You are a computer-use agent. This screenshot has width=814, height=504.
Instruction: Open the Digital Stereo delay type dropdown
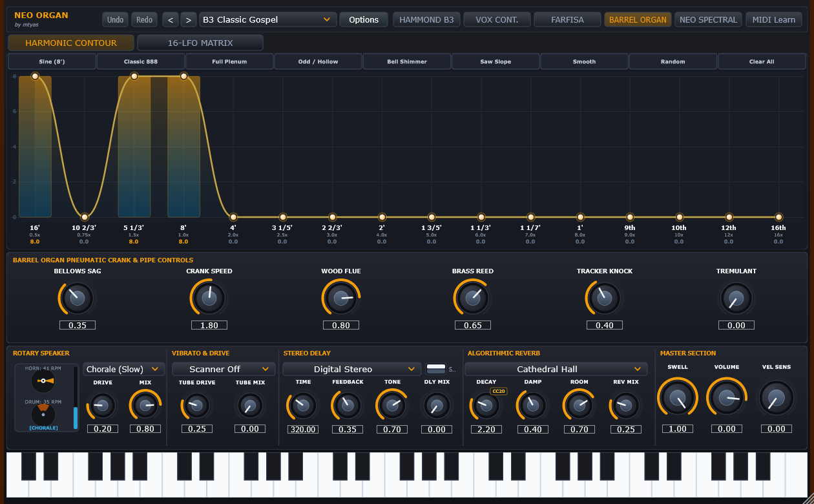click(x=351, y=369)
